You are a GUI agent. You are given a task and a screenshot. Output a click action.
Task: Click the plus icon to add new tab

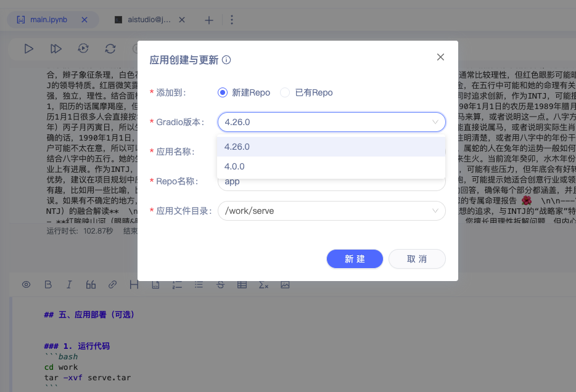208,20
